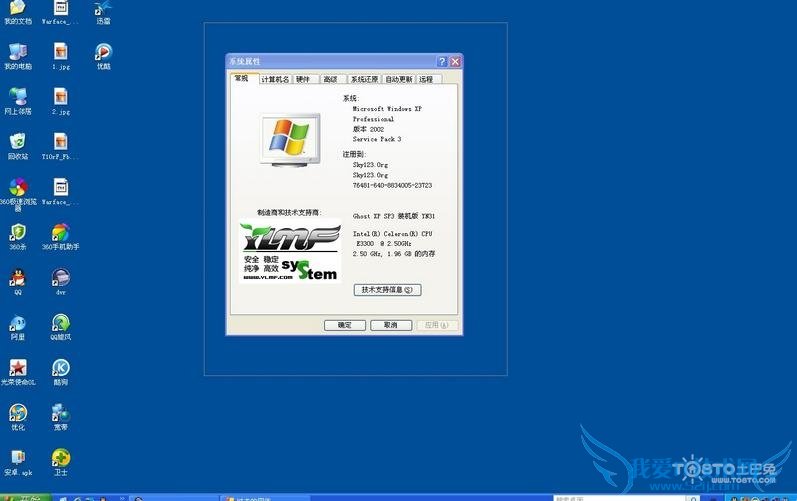Click the 技术支持信息 button

387,290
